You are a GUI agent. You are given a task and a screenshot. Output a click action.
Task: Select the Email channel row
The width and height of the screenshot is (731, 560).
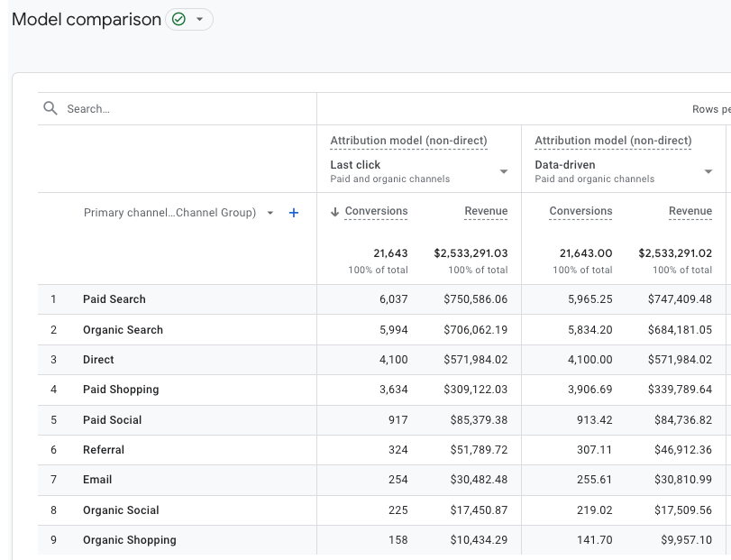[x=384, y=480]
